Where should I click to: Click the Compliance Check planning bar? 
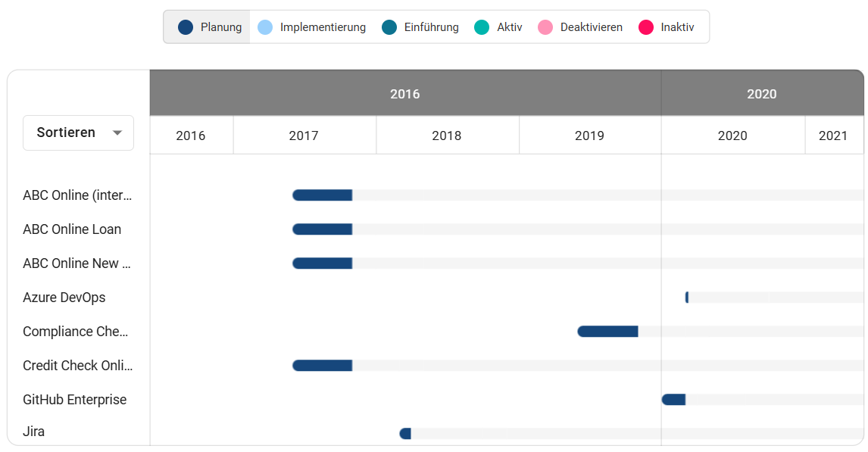click(607, 331)
